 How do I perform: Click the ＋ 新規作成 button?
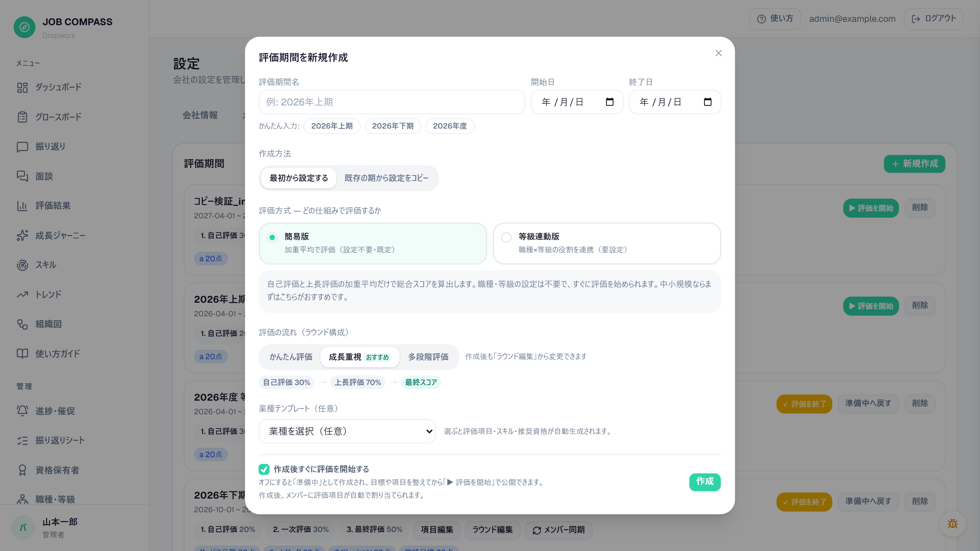pos(914,164)
